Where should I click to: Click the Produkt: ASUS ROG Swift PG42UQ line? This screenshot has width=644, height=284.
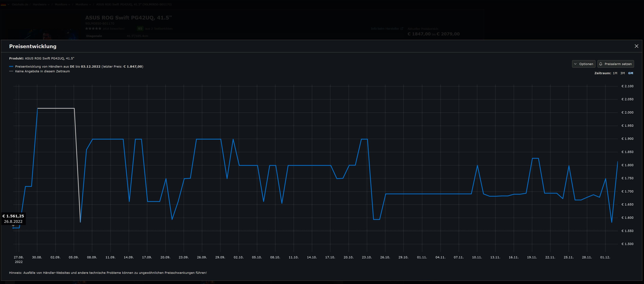[x=42, y=59]
